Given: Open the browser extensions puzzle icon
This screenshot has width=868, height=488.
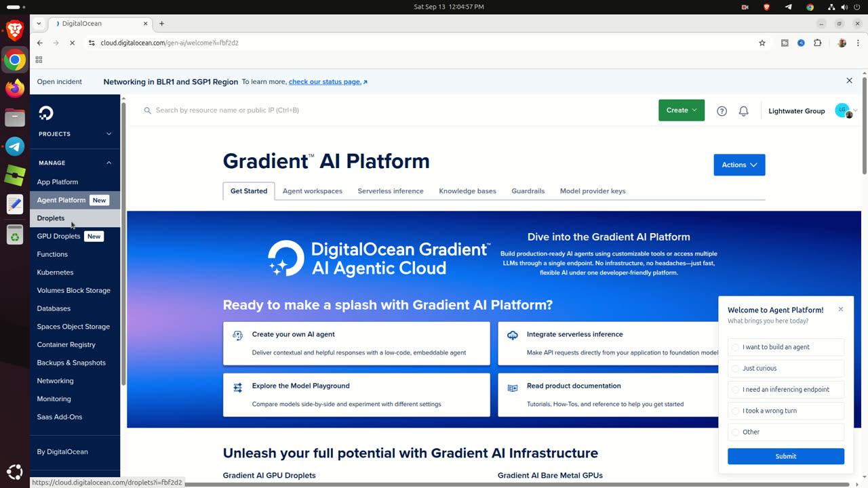Looking at the screenshot, I should point(817,43).
